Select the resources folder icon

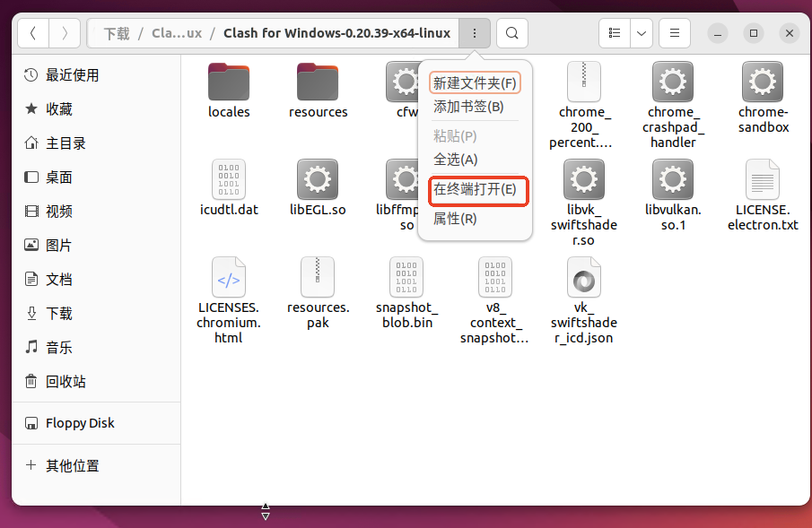point(318,82)
